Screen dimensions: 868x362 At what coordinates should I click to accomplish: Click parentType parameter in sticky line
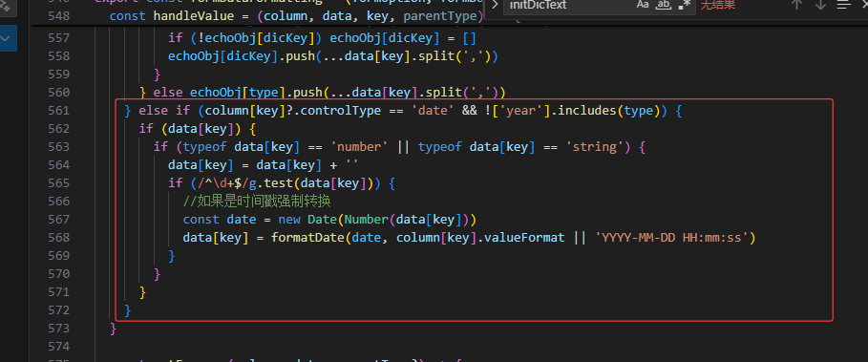(x=440, y=15)
